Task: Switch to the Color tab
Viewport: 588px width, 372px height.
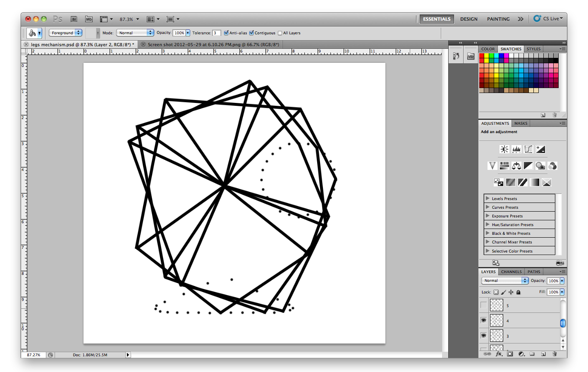Action: coord(488,49)
